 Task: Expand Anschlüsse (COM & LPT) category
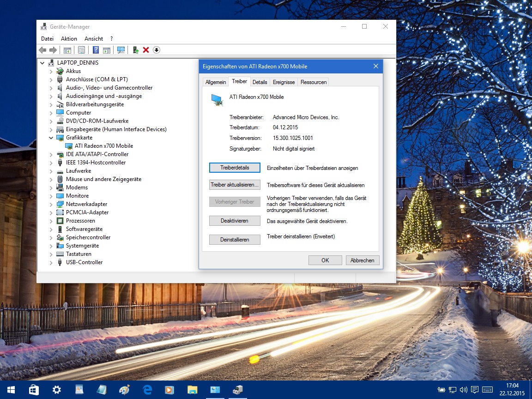51,80
